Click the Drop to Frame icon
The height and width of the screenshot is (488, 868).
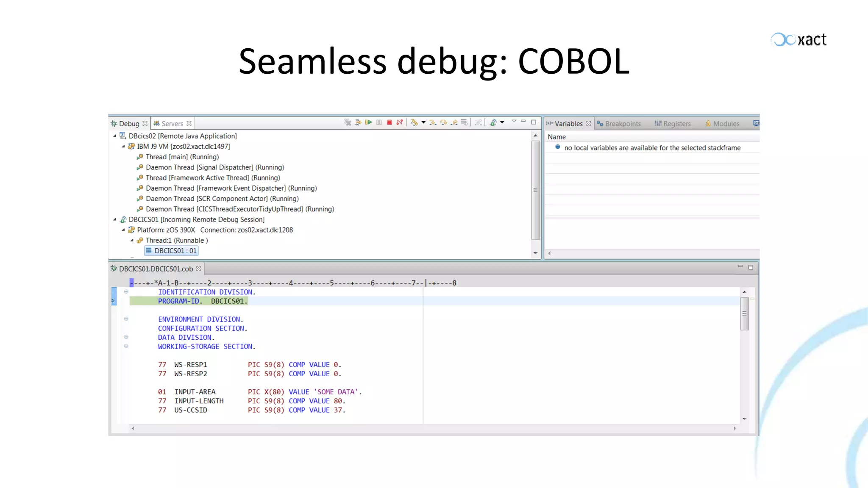click(x=464, y=122)
